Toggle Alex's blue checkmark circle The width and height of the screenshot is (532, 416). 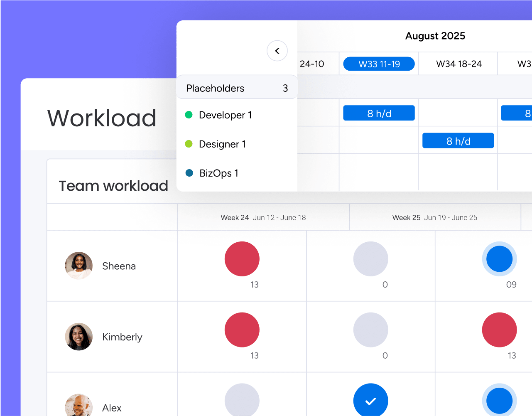(x=370, y=400)
